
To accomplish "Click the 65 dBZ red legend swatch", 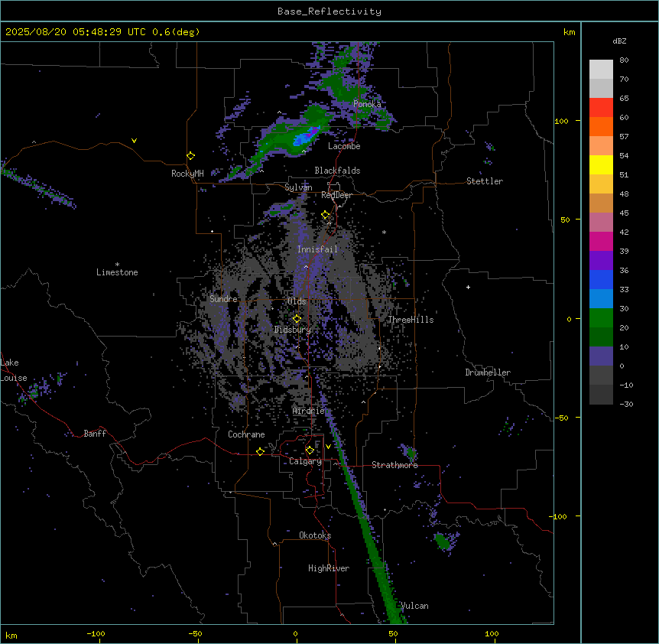I will (x=601, y=108).
